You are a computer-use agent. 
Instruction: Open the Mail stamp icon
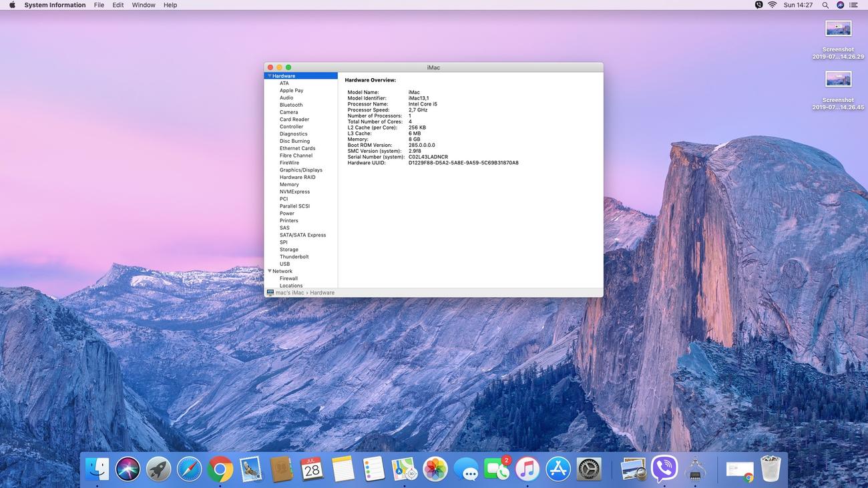(251, 469)
